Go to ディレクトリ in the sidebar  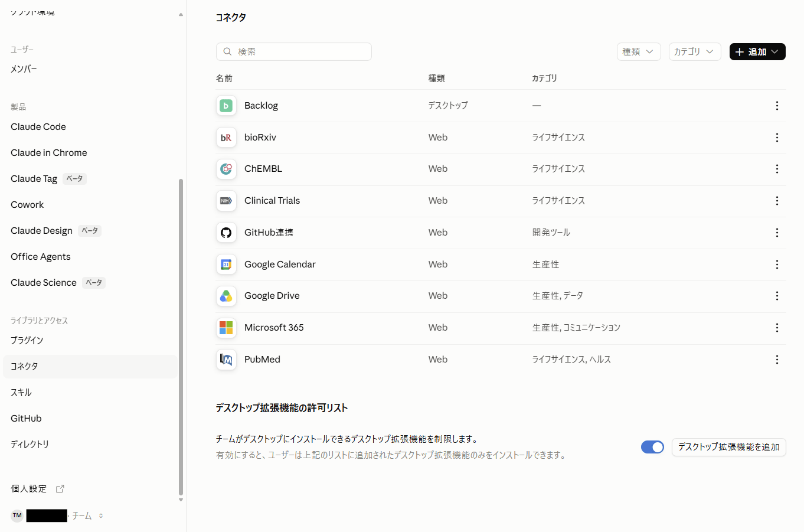tap(30, 445)
